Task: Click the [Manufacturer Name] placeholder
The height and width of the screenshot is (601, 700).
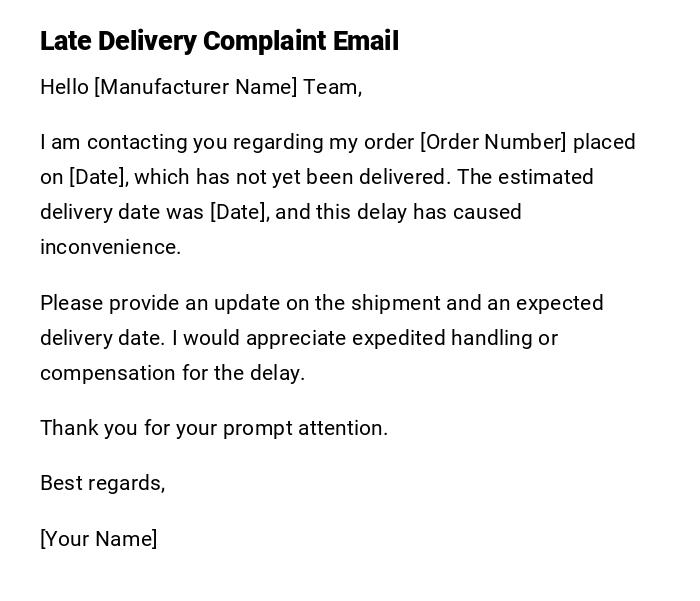Action: coord(196,87)
